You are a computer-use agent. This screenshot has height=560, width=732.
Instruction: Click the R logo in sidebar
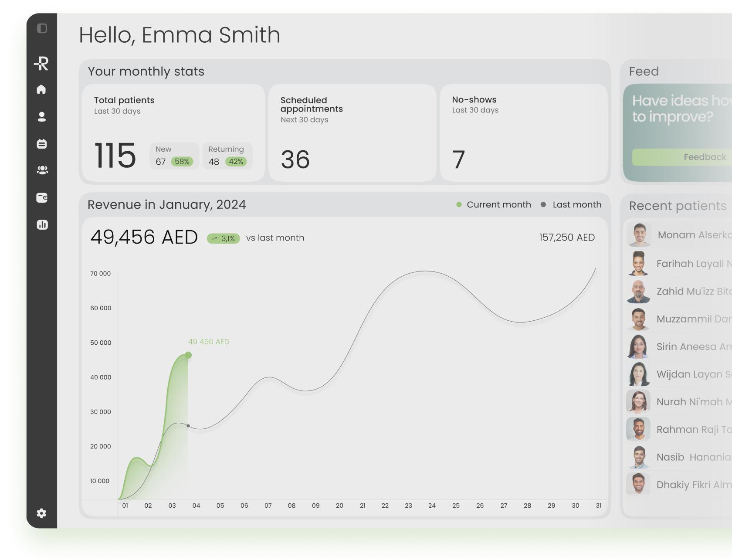[x=42, y=63]
